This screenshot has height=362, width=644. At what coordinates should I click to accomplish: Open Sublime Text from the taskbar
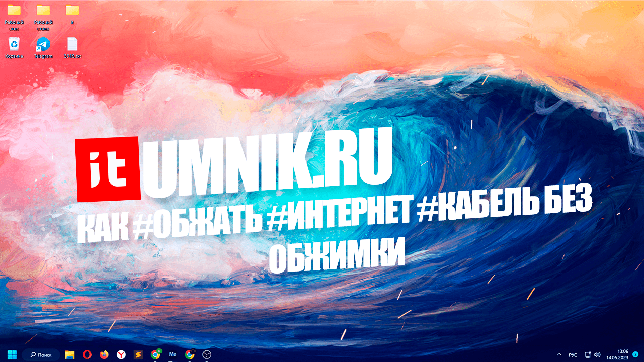138,354
